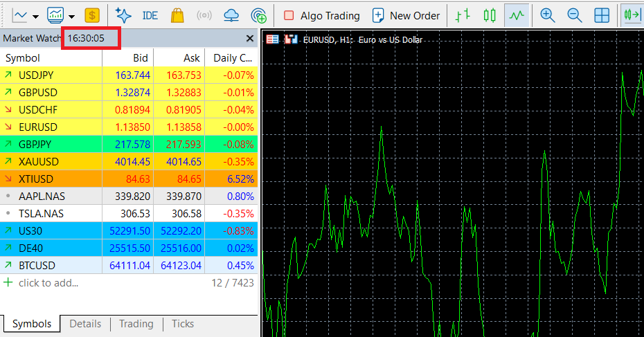
Task: Click AAPL.NAS bid price 339.820
Action: click(x=133, y=197)
